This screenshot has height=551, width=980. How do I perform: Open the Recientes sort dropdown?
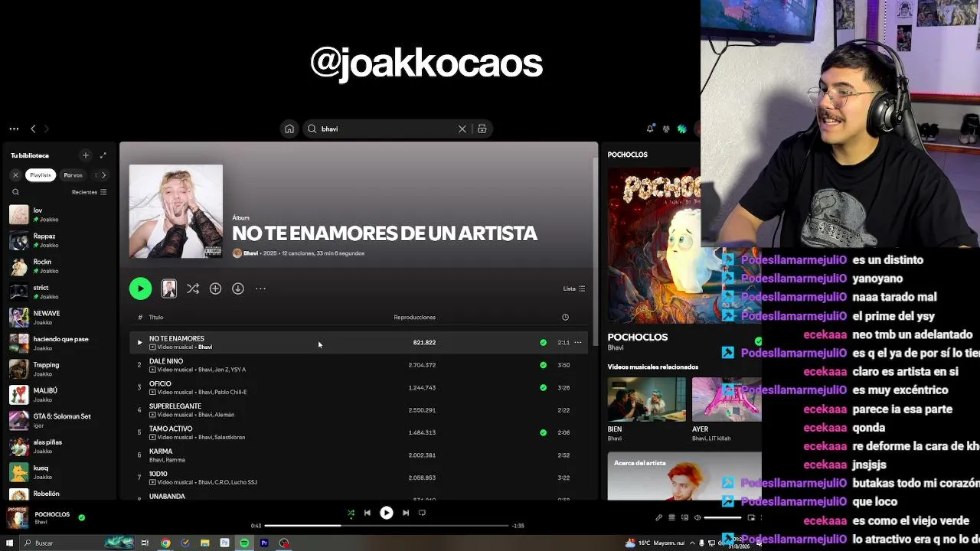[x=89, y=192]
